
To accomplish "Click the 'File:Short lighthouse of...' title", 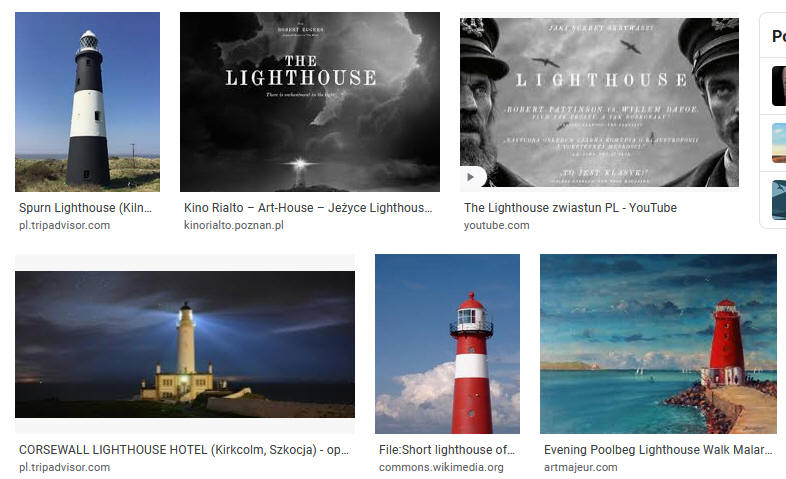I will (447, 449).
